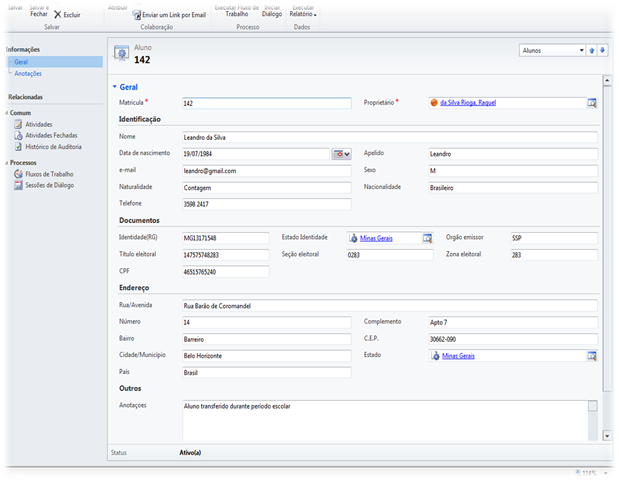Open the Data de nascimento calendar picker
The image size is (619, 480).
341,153
